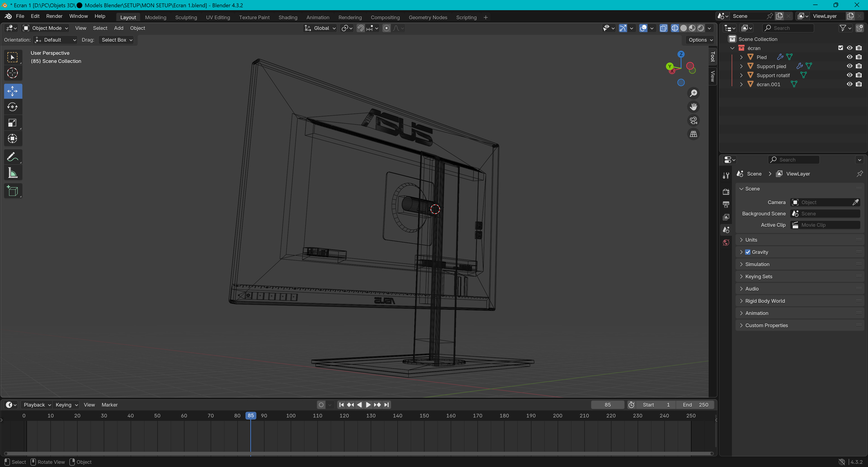Screen dimensions: 868x467
Task: Activate the Scale tool
Action: [x=13, y=123]
